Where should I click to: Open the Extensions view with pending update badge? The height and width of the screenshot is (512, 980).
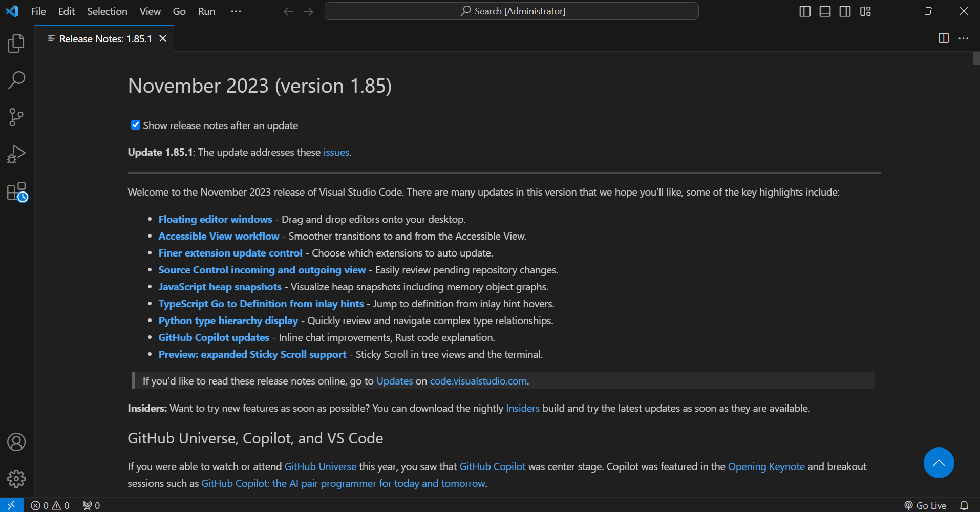click(16, 192)
